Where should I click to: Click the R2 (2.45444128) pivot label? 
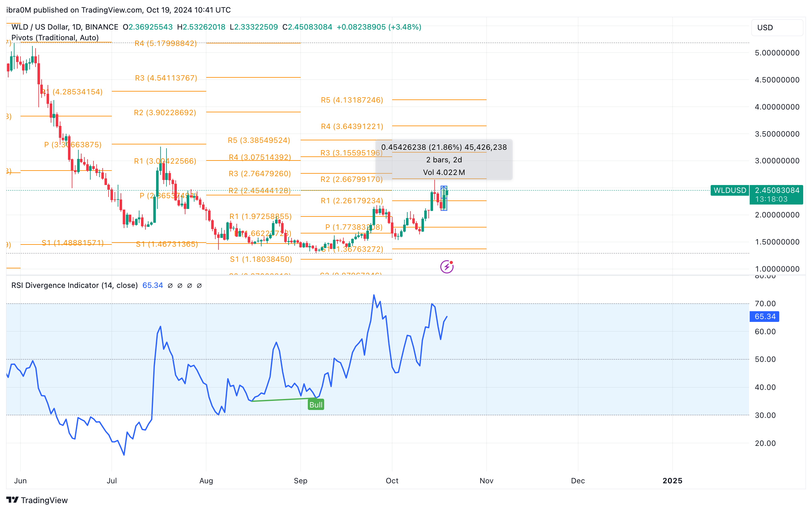pos(260,190)
